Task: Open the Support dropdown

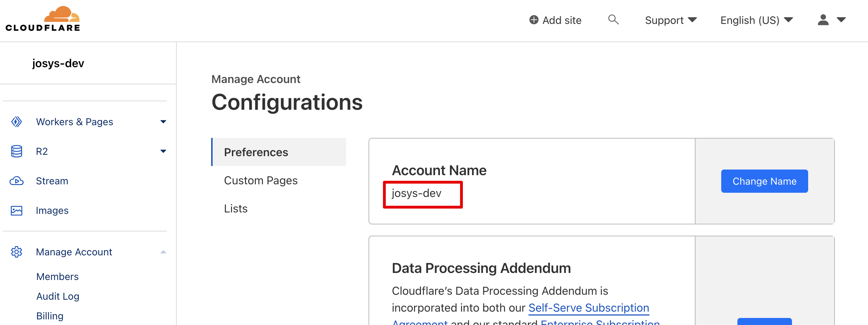Action: (671, 20)
